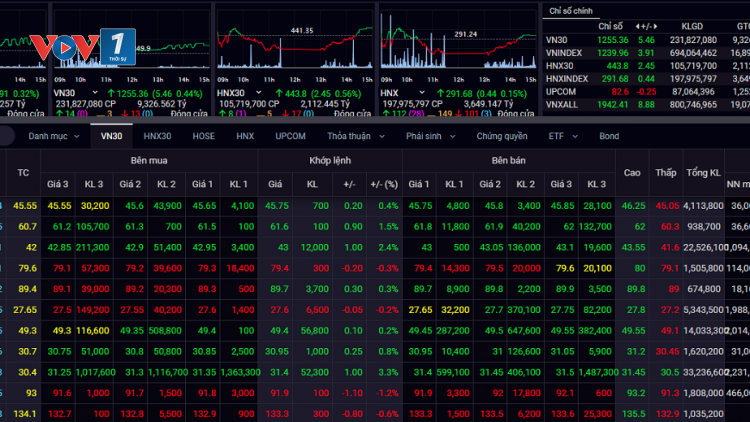The image size is (750, 422).
Task: Sort by the Thấp column header
Action: point(666,173)
